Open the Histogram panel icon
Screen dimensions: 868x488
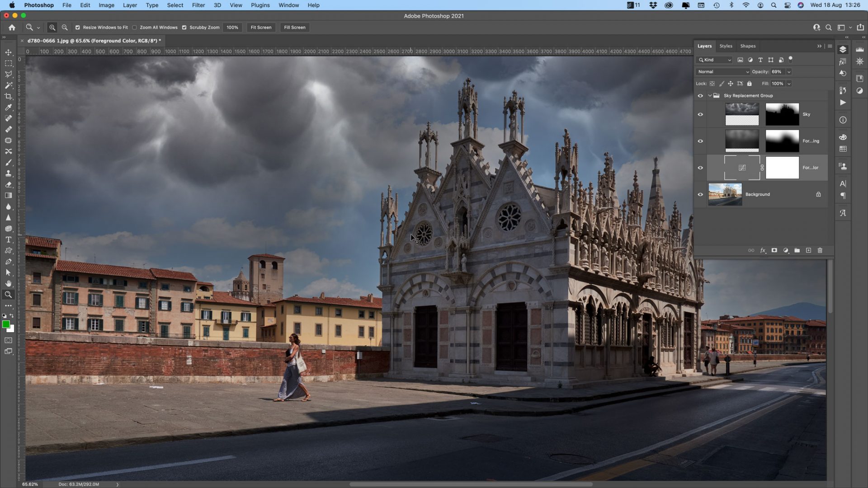(860, 49)
